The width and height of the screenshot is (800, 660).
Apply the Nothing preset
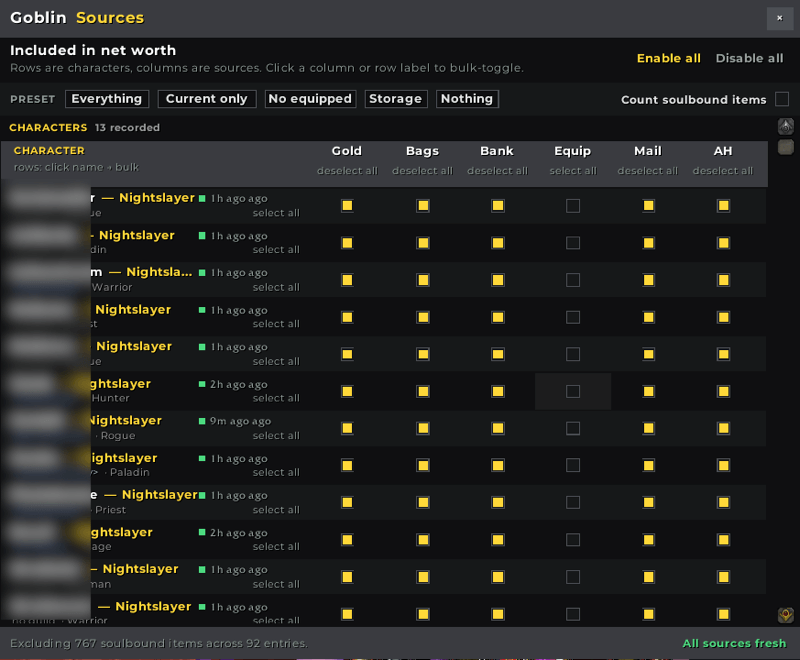tap(467, 99)
